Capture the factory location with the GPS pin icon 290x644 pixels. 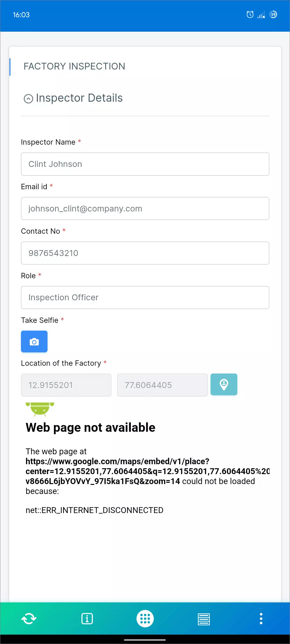[224, 385]
